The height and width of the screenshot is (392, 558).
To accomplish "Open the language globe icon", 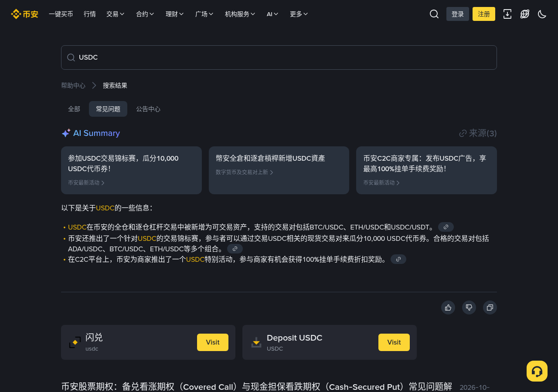I will coord(525,14).
